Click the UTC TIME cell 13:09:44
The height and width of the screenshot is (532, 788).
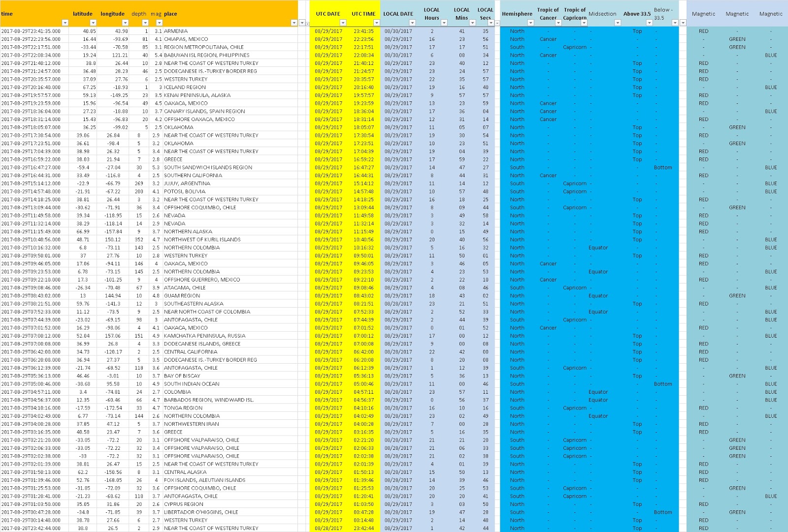pyautogui.click(x=363, y=208)
